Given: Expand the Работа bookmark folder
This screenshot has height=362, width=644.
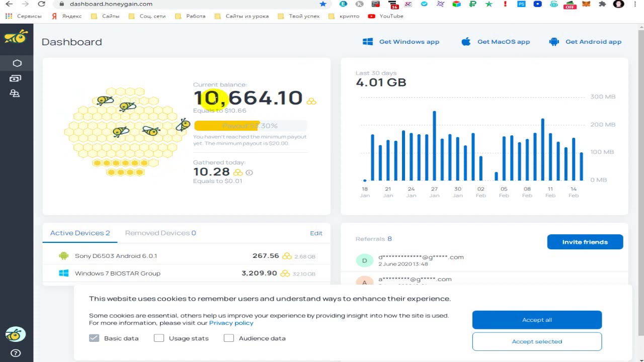Looking at the screenshot, I should point(190,16).
